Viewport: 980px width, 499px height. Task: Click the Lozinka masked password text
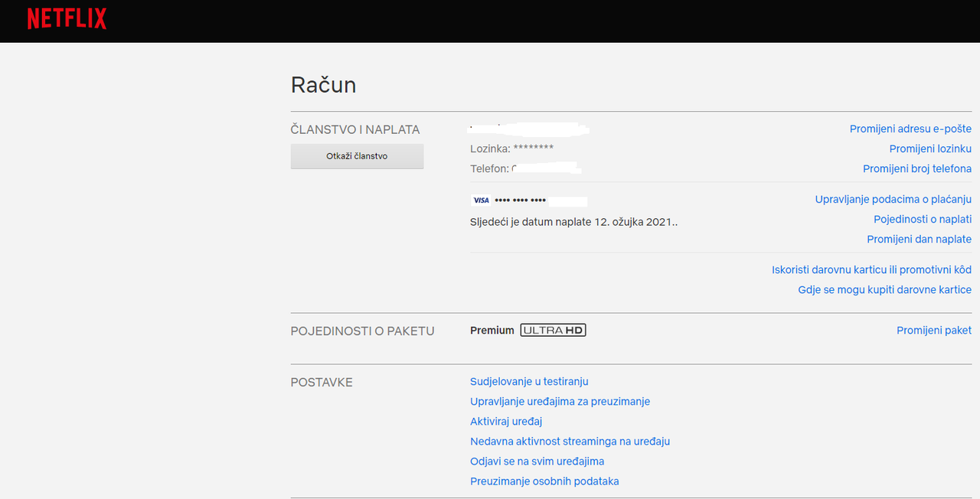coord(511,149)
